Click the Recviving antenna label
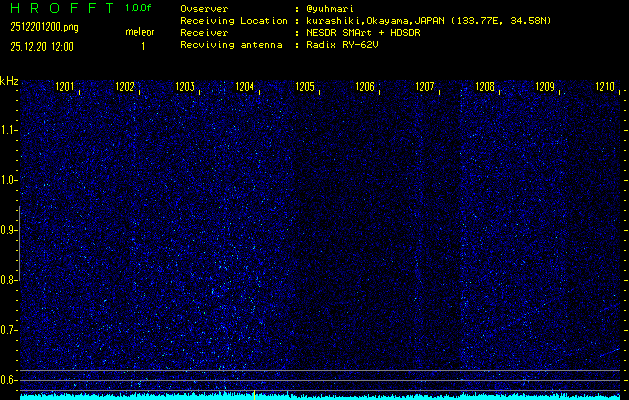 (231, 45)
